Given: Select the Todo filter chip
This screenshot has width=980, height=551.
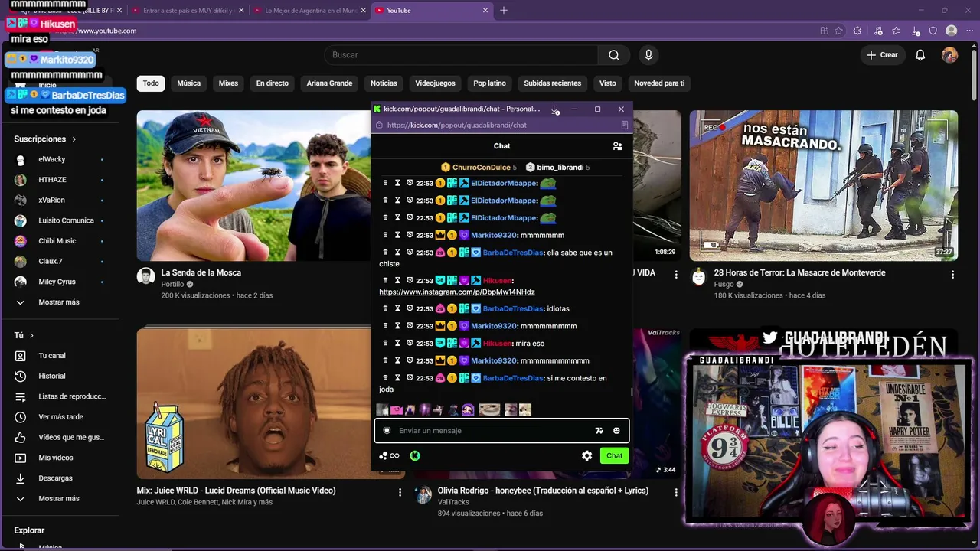Looking at the screenshot, I should (151, 83).
